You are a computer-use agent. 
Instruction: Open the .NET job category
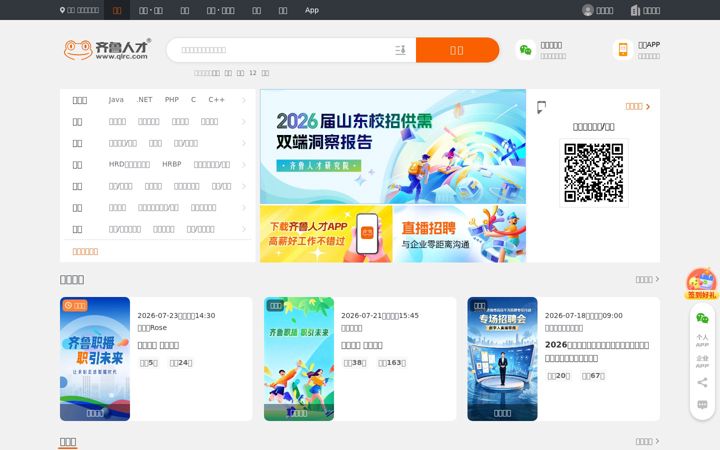(144, 100)
